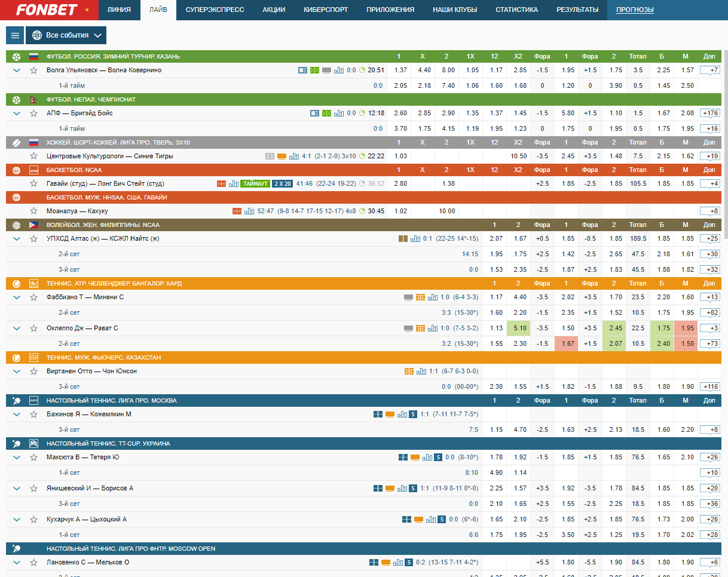Open the ПРИЛОЖЕНИЯ section
728x577 pixels.
point(390,10)
